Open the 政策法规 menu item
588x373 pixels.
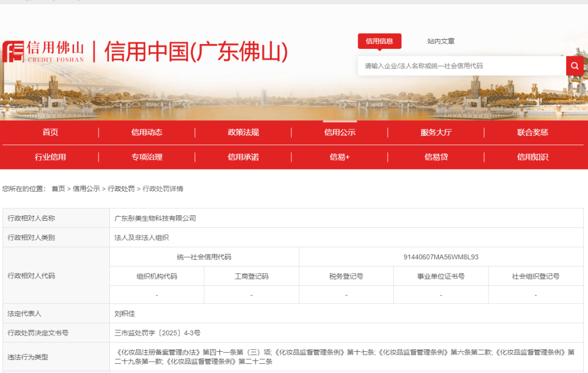(x=243, y=132)
